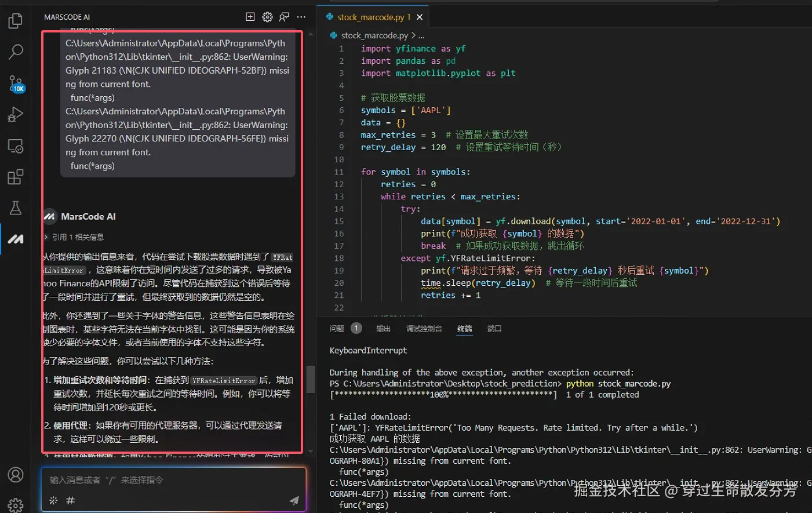Click 'time.sleep(retry_delay)' code
This screenshot has height=513, width=812.
pos(478,283)
